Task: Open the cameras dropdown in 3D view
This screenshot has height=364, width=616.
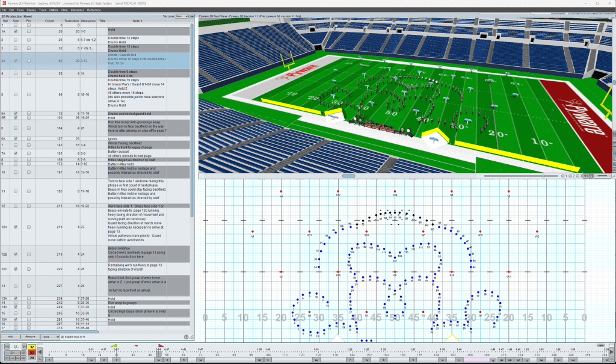Action: [601, 176]
